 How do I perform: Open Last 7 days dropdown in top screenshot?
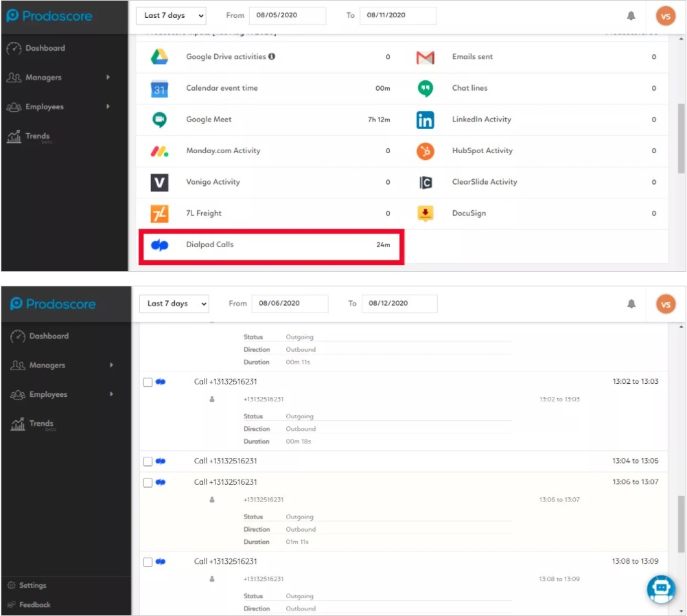[171, 15]
